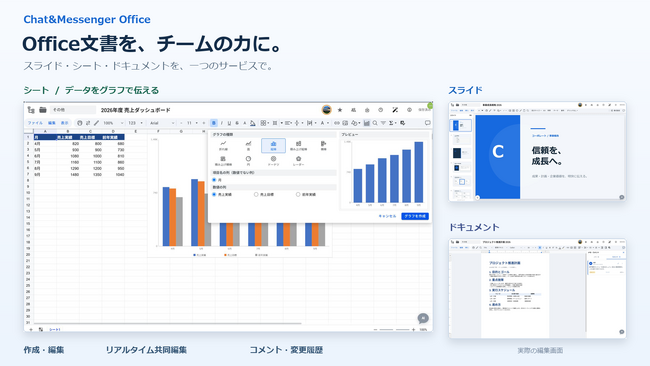Click the 2026年度 売上ダッシュボード title
This screenshot has width=650, height=366.
136,110
